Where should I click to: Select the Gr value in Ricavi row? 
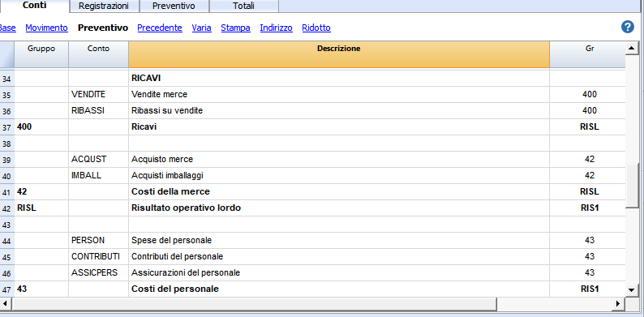(588, 127)
